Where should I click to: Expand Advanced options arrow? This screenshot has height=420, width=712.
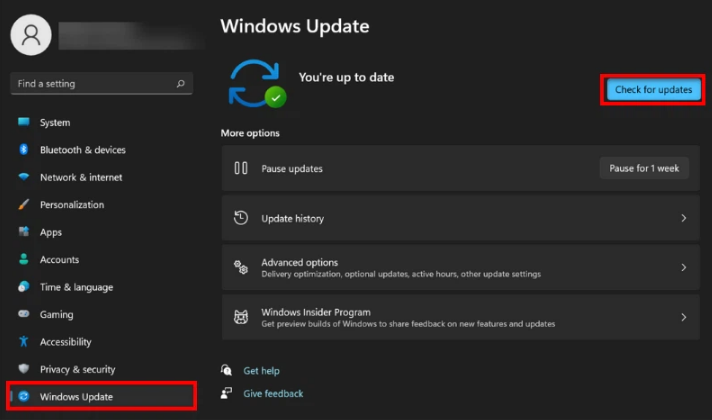click(683, 268)
